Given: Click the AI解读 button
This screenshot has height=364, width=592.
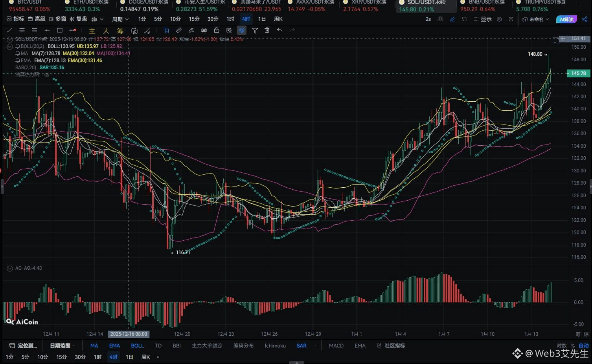Looking at the screenshot, I should click(x=566, y=19).
